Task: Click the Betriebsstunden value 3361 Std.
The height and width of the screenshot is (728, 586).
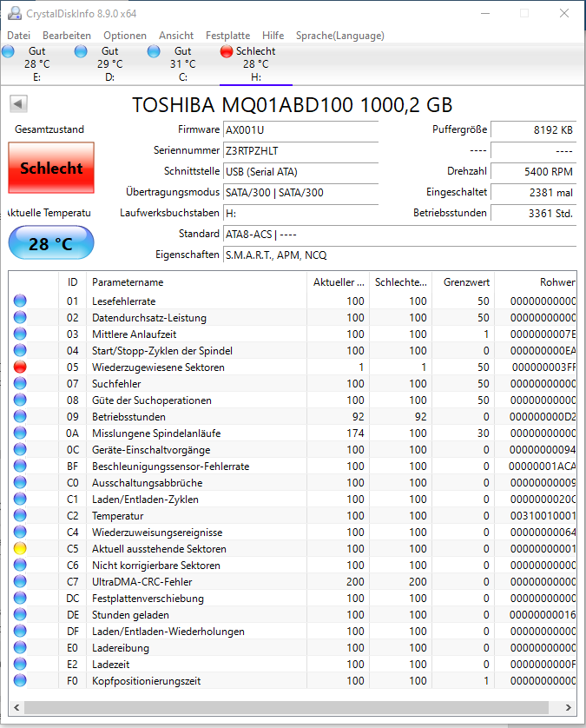Action: [x=534, y=214]
